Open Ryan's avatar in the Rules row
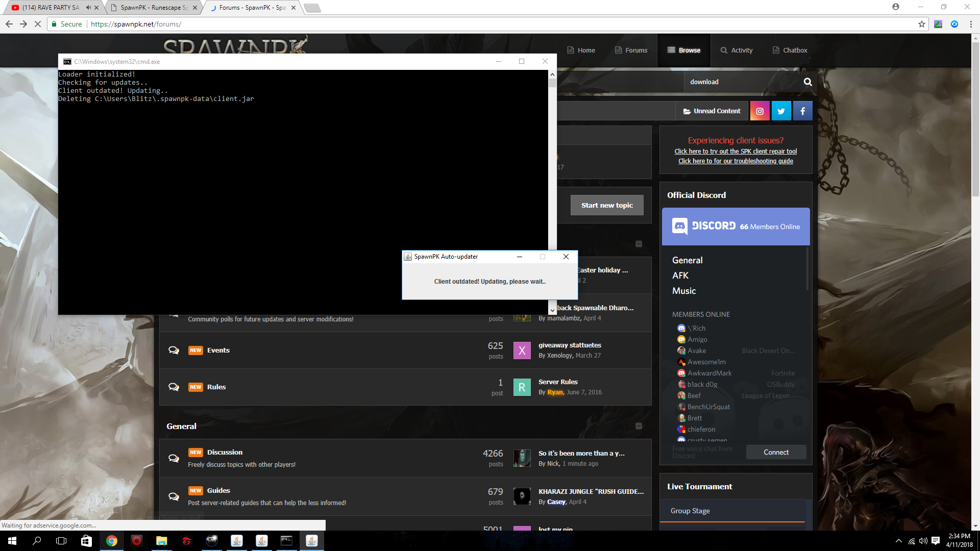 (x=522, y=387)
